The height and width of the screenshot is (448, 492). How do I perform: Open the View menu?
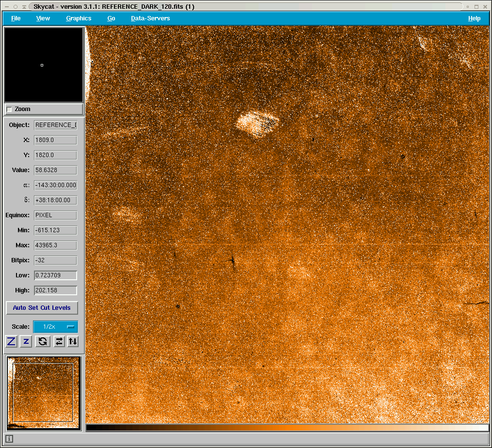coord(43,18)
